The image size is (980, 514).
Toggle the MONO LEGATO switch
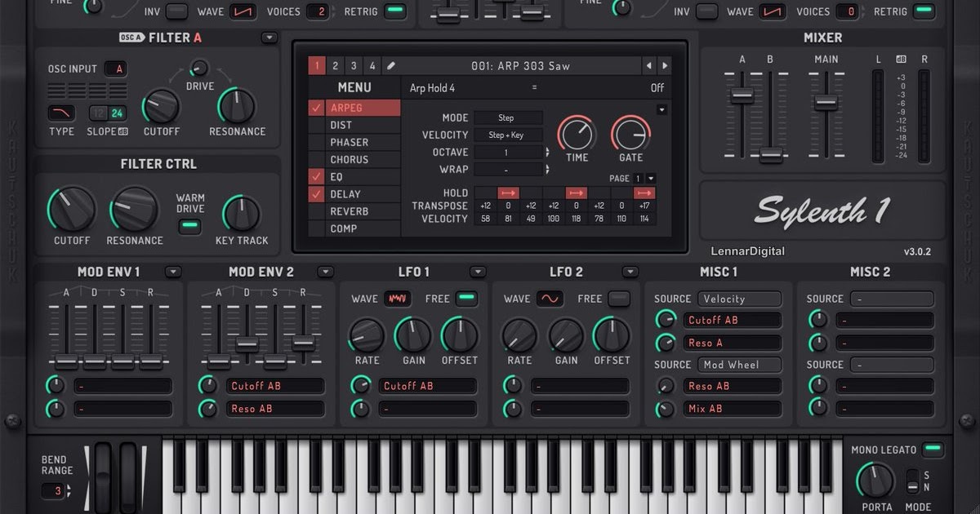(x=933, y=450)
